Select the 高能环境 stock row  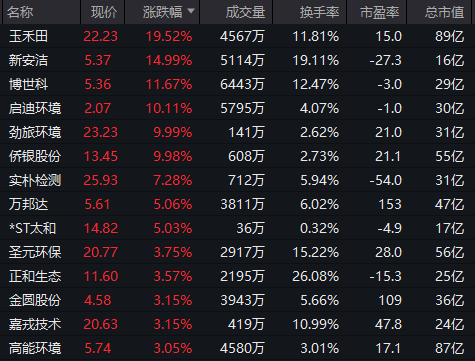pyautogui.click(x=237, y=348)
